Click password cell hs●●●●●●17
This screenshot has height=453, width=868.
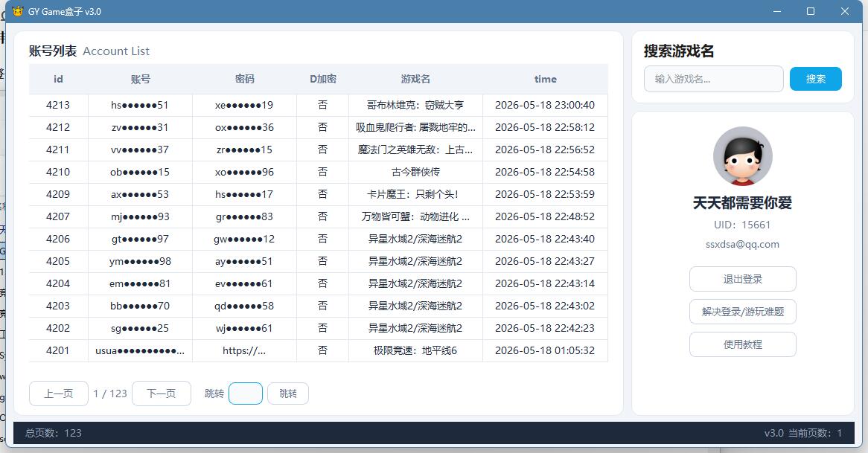tap(244, 194)
